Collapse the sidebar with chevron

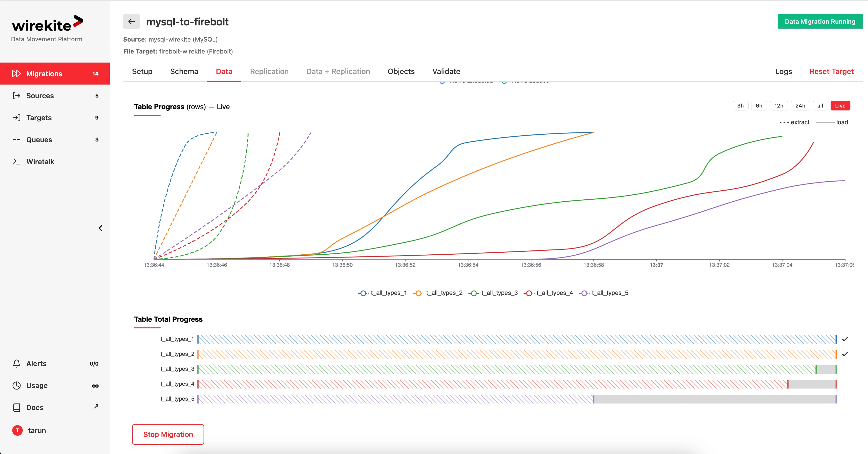click(x=100, y=228)
